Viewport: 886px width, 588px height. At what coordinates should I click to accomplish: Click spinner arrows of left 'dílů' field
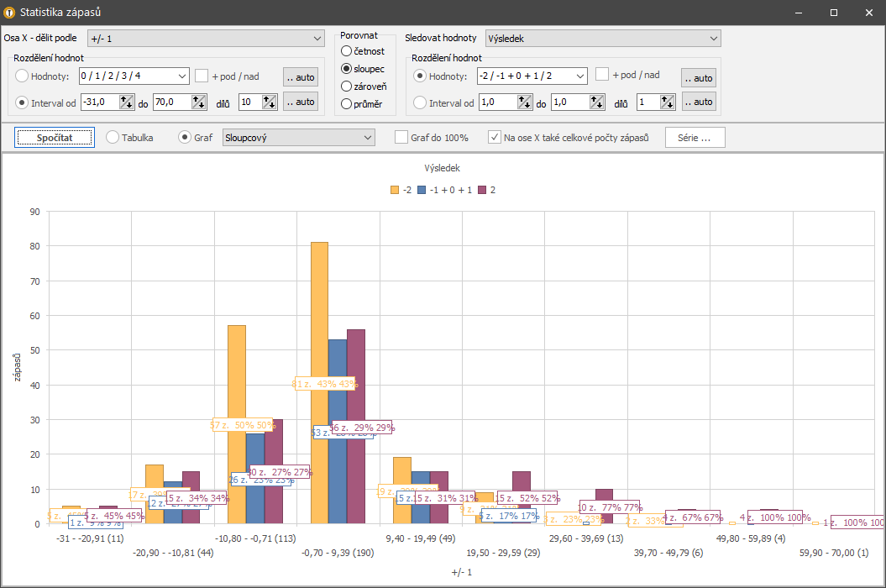[x=270, y=102]
